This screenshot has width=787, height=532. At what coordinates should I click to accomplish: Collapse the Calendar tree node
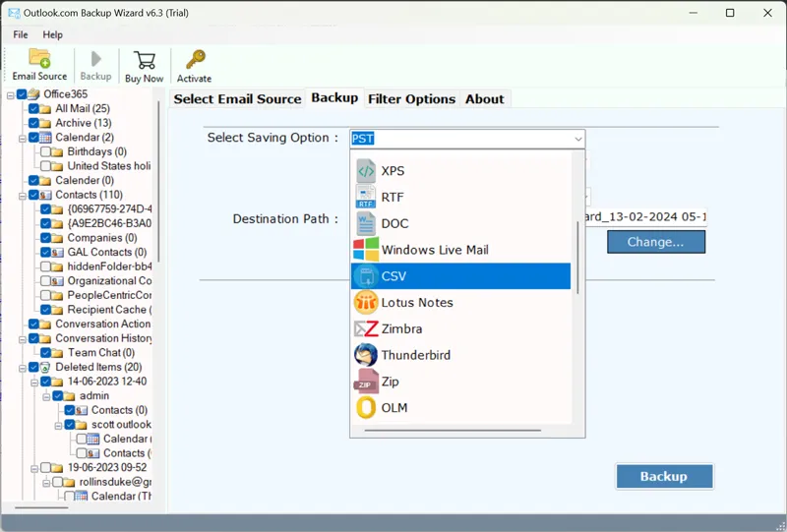click(22, 138)
